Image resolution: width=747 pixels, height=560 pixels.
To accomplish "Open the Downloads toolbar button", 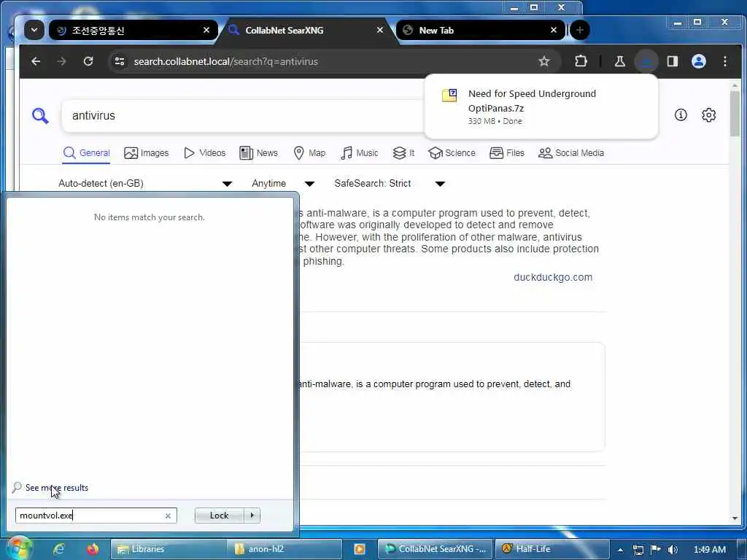I will click(646, 61).
